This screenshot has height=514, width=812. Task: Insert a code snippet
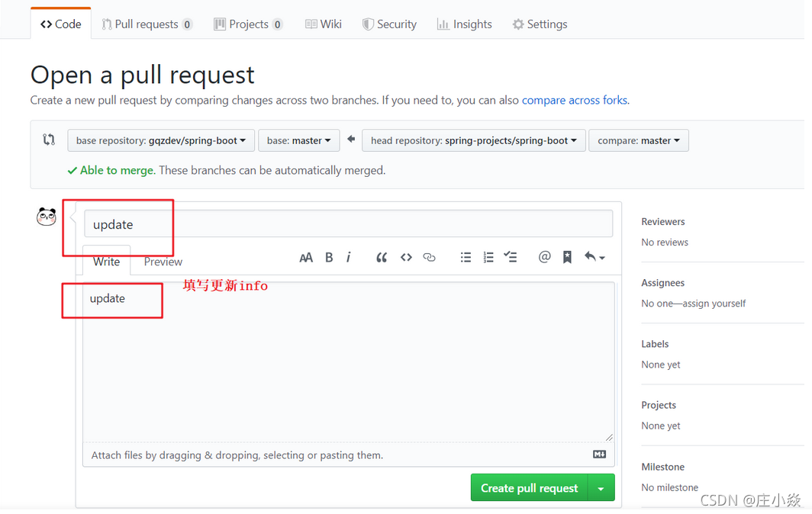pyautogui.click(x=406, y=257)
